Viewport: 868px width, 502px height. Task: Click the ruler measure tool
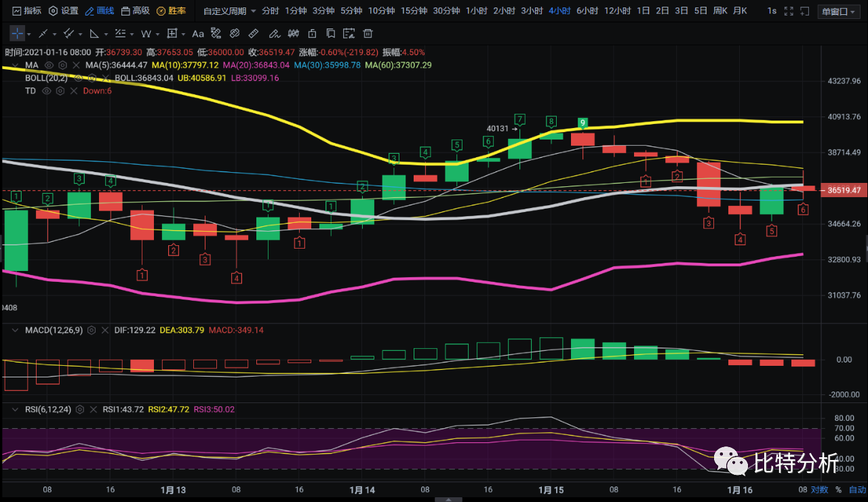(x=253, y=34)
